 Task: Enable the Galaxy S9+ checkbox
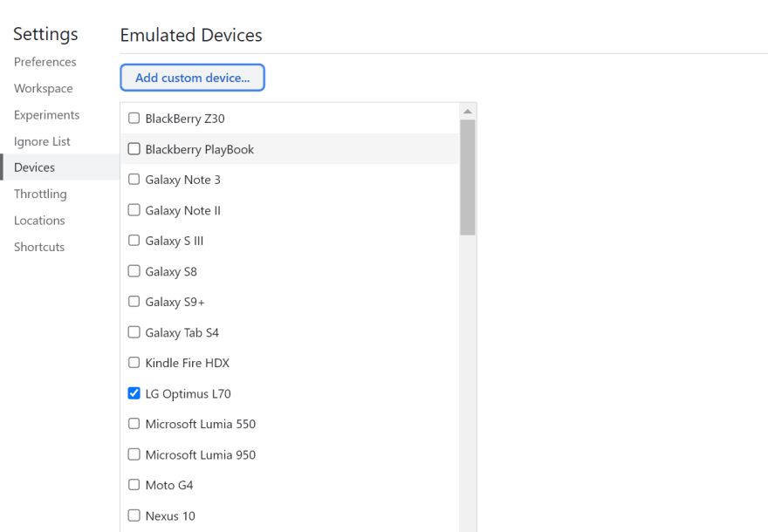134,302
